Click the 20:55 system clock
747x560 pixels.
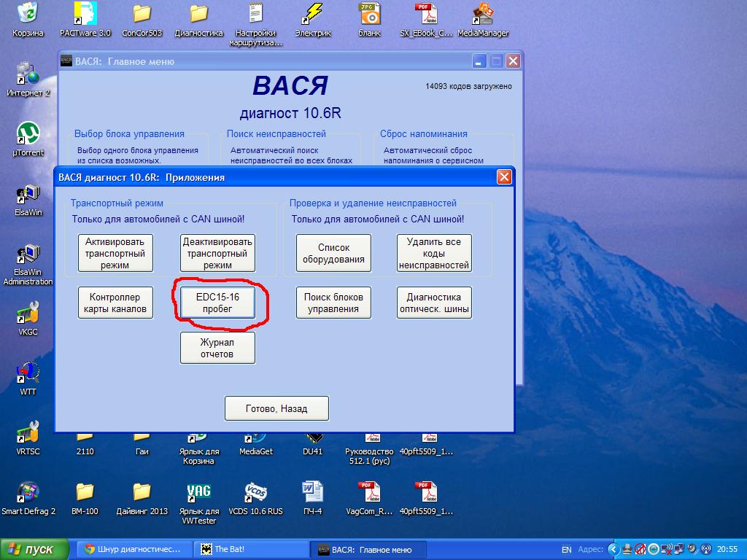tap(727, 549)
